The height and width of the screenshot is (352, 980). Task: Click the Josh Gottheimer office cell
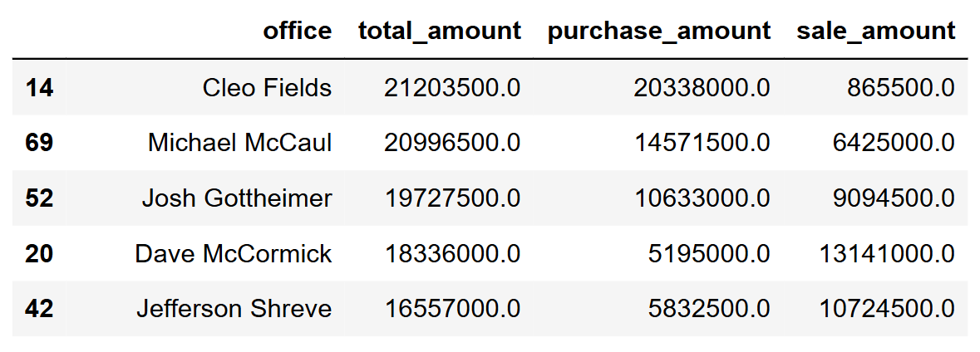(x=237, y=198)
